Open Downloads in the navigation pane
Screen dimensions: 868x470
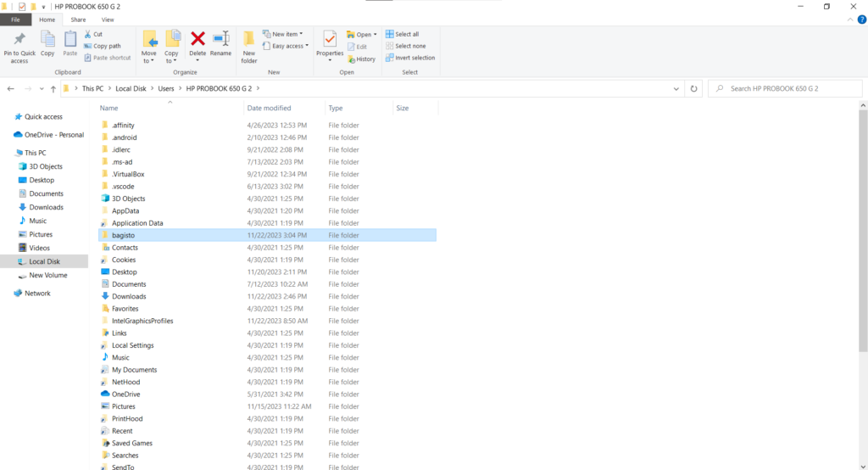click(x=46, y=207)
